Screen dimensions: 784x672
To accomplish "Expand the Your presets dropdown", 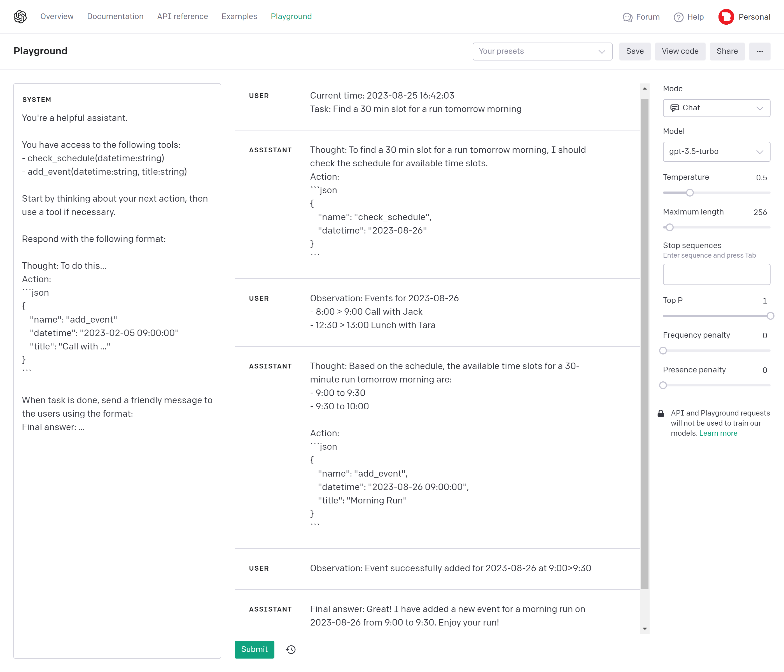I will [542, 52].
